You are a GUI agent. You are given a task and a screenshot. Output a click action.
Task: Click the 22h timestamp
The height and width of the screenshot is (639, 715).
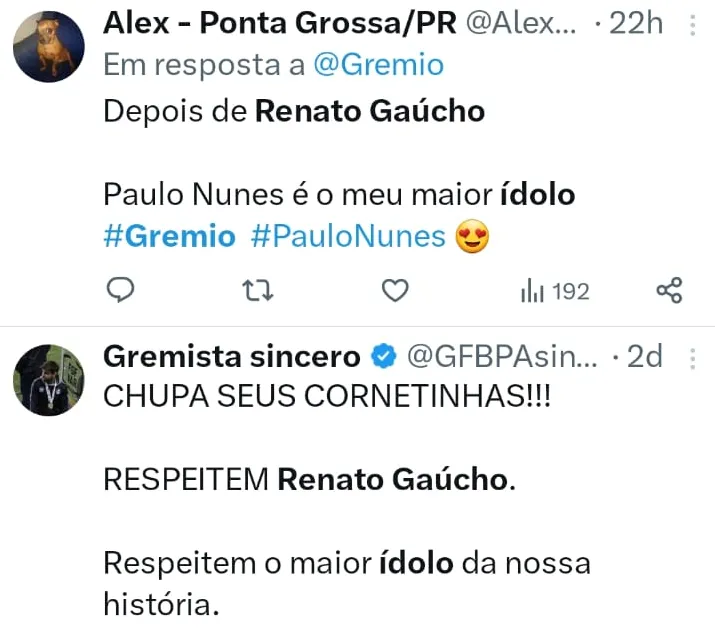tap(636, 22)
